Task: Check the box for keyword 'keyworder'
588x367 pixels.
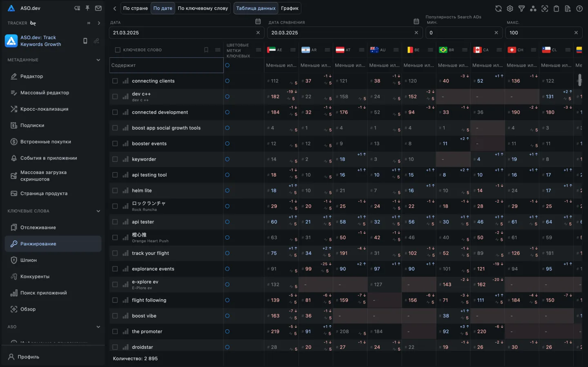Action: point(115,159)
